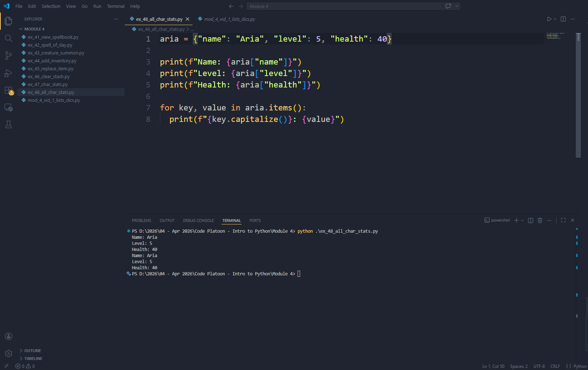Open ex_45_replace_item.py in explorer

tap(71, 68)
